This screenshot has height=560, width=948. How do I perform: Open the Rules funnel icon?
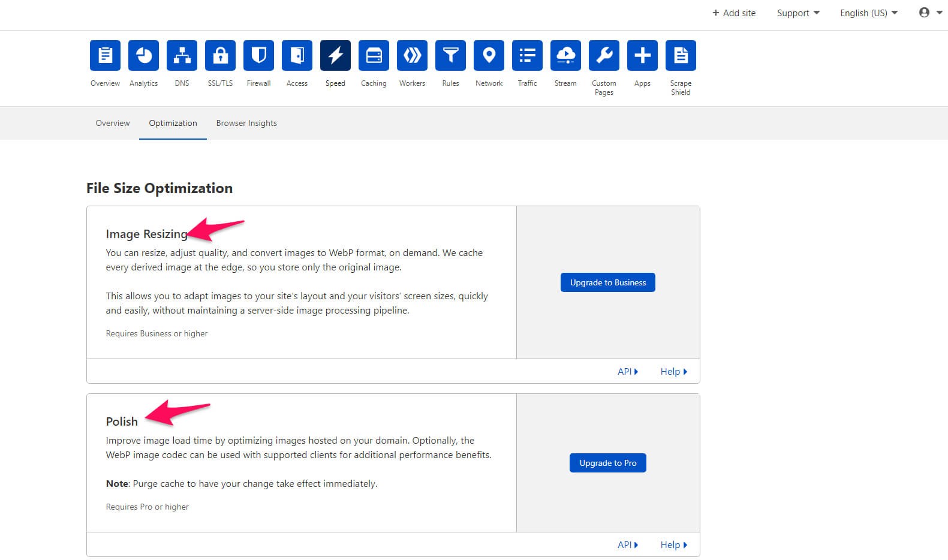(450, 55)
